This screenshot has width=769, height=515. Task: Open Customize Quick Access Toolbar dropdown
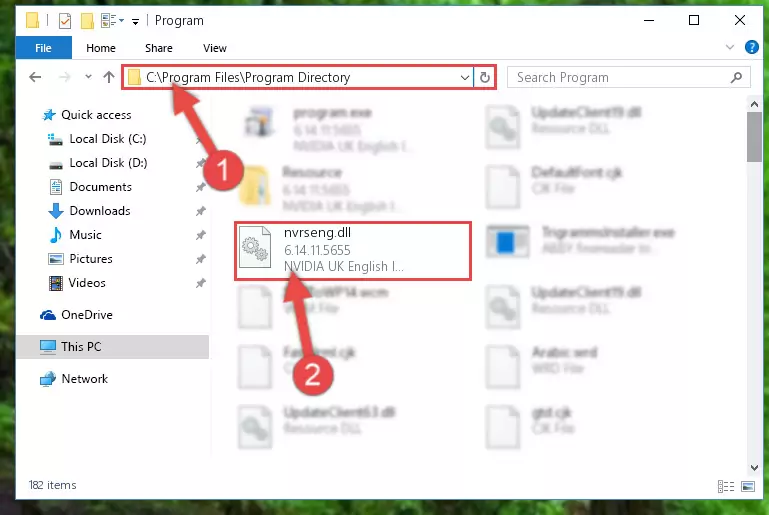(135, 21)
